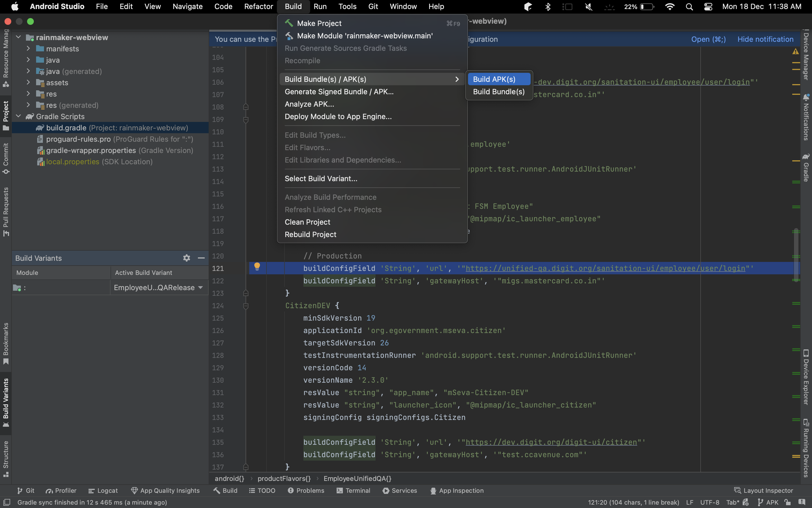Toggle the Project tool window tab
This screenshot has width=812, height=508.
click(6, 116)
